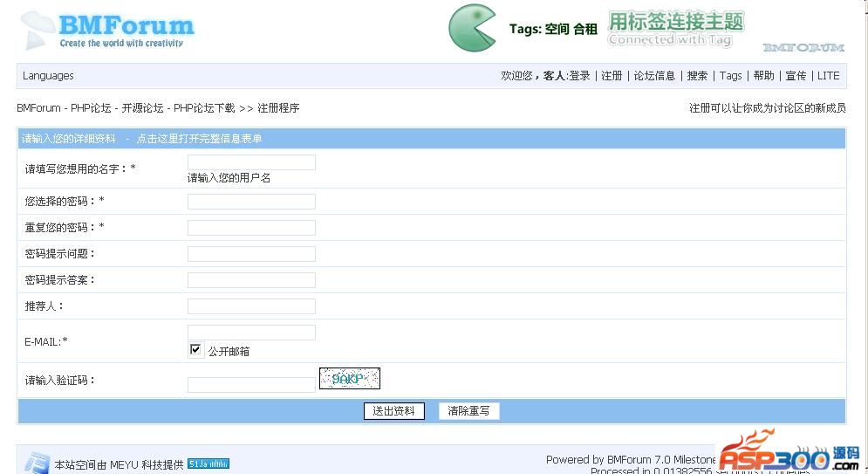The width and height of the screenshot is (868, 474).
Task: Click the 宣传 promote link
Action: pyautogui.click(x=796, y=76)
